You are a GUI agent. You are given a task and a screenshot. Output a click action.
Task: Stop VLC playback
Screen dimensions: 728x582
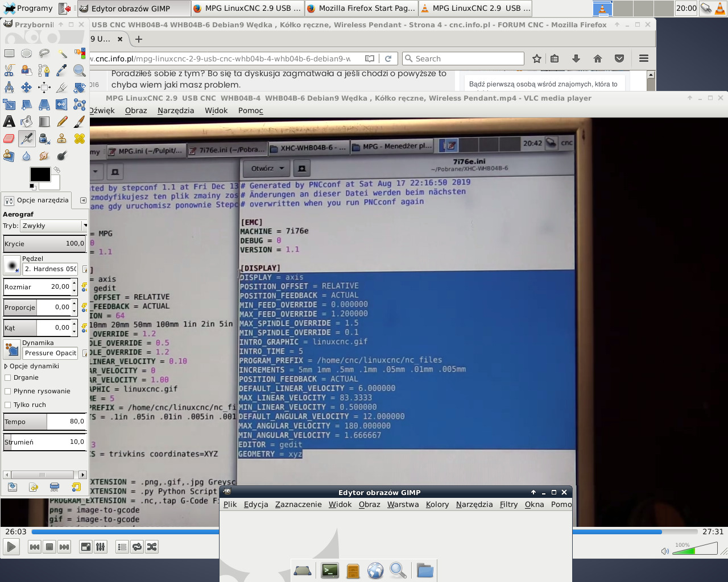point(49,547)
